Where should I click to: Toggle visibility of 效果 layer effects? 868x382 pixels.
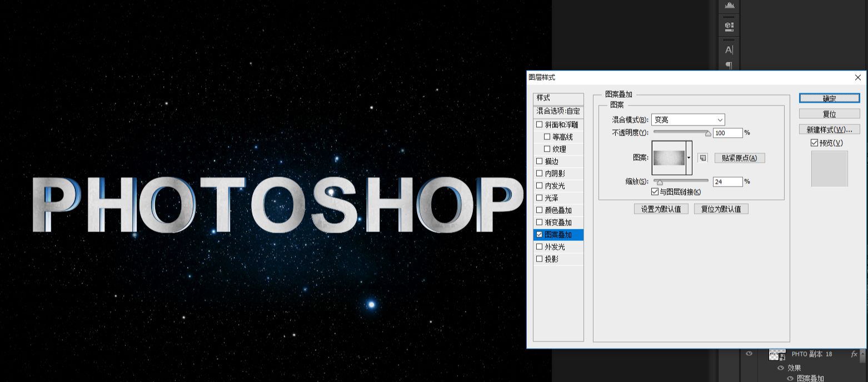[781, 368]
